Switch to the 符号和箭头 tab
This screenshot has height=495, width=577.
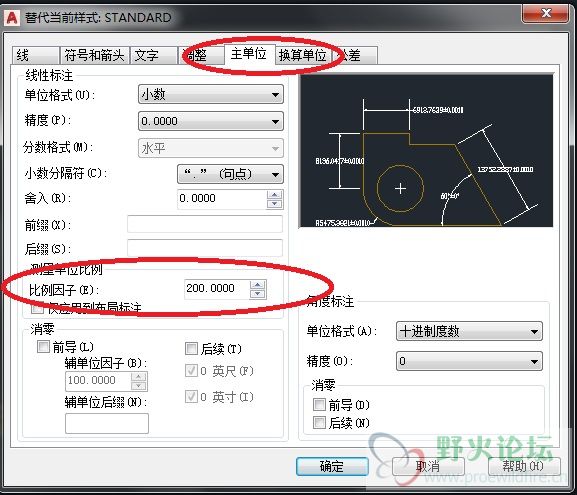(94, 56)
